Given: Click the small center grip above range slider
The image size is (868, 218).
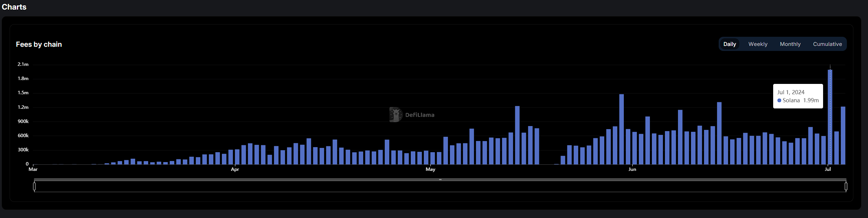Looking at the screenshot, I should click(440, 179).
